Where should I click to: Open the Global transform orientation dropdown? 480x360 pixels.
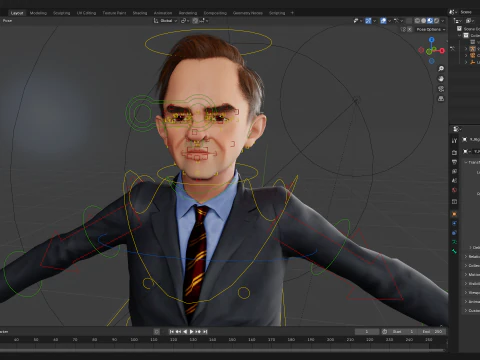tap(166, 21)
